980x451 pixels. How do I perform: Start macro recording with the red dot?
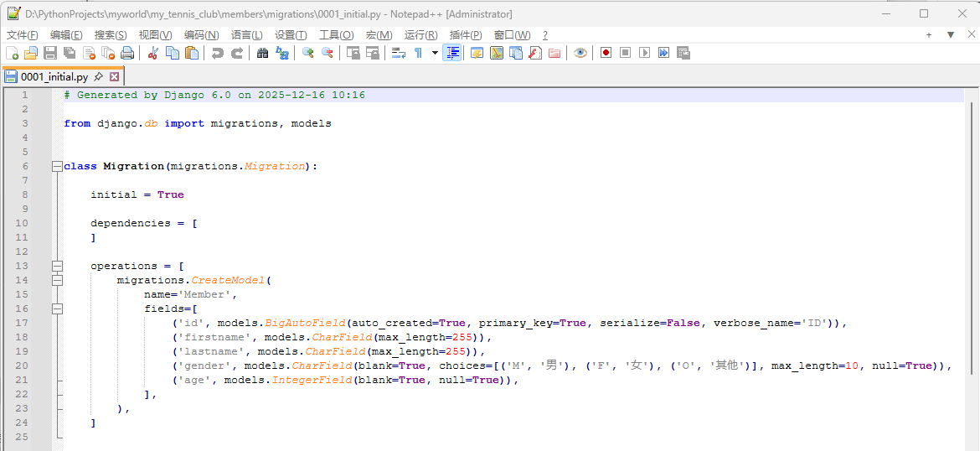click(x=606, y=53)
